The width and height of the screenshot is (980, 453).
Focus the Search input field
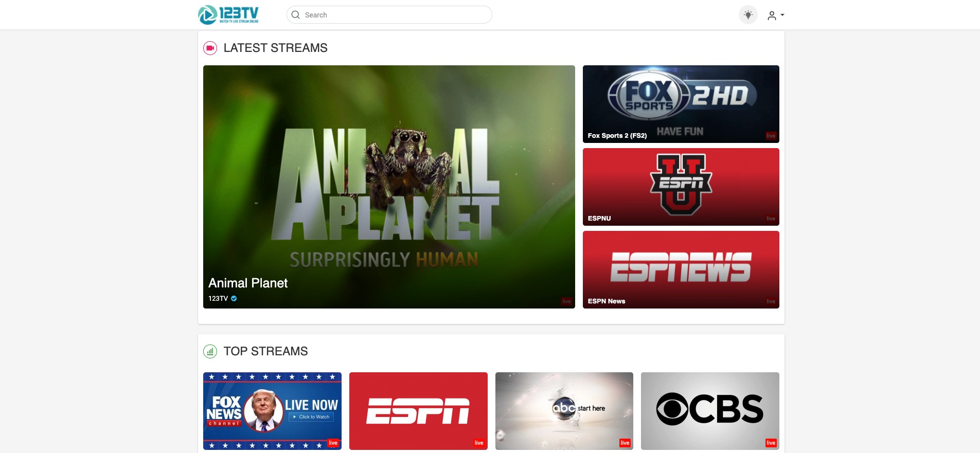coord(389,15)
